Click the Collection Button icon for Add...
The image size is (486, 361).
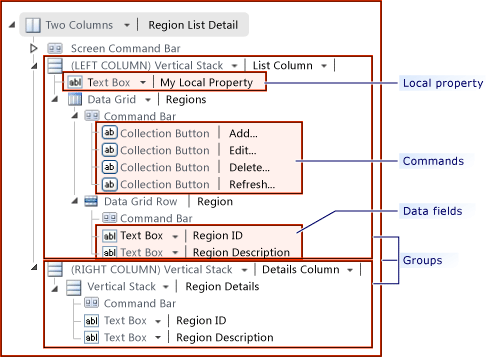(110, 133)
